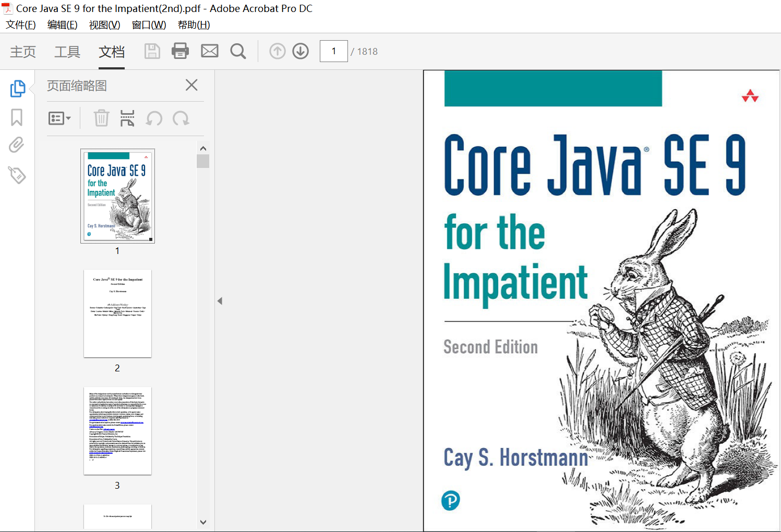Open the 视图(V) menu
The image size is (781, 532).
104,25
